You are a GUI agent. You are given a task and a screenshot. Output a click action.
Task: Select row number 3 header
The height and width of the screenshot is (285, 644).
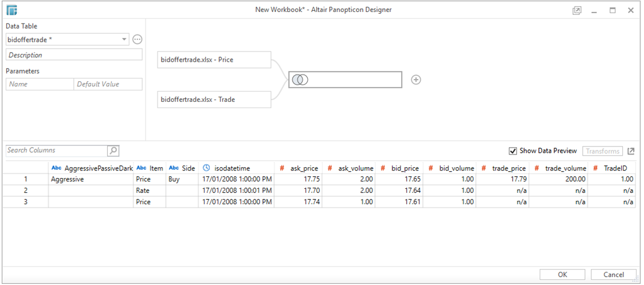point(25,202)
